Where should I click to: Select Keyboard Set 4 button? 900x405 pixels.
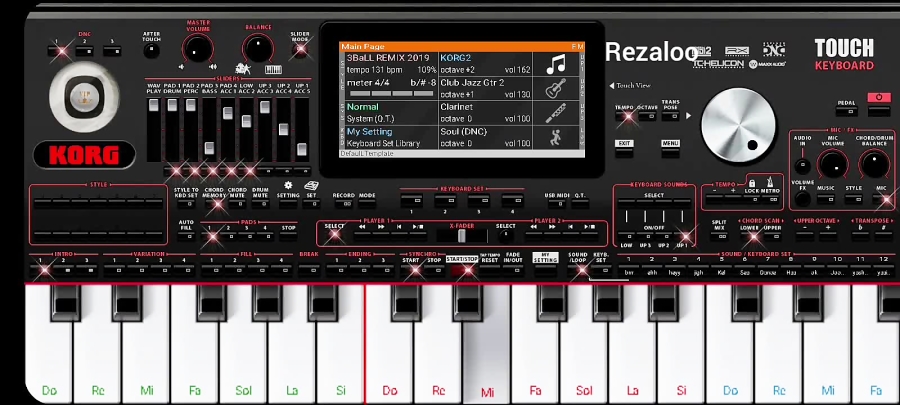click(x=513, y=201)
